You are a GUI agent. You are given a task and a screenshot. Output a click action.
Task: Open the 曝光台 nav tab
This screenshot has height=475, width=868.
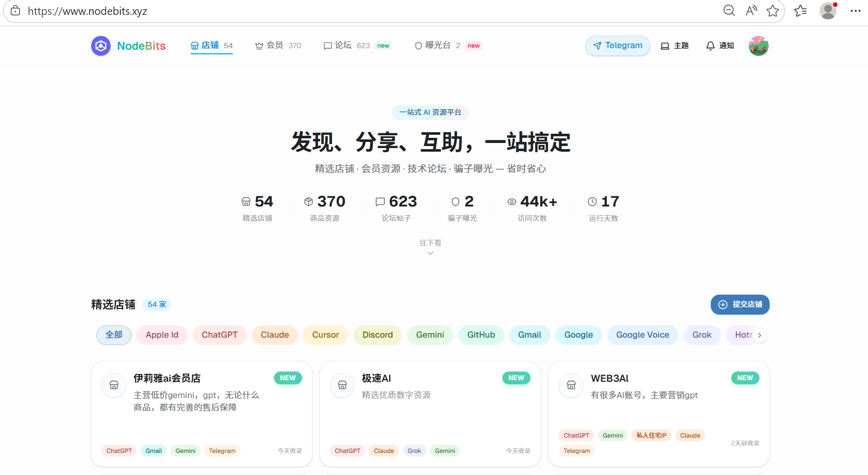(x=448, y=46)
